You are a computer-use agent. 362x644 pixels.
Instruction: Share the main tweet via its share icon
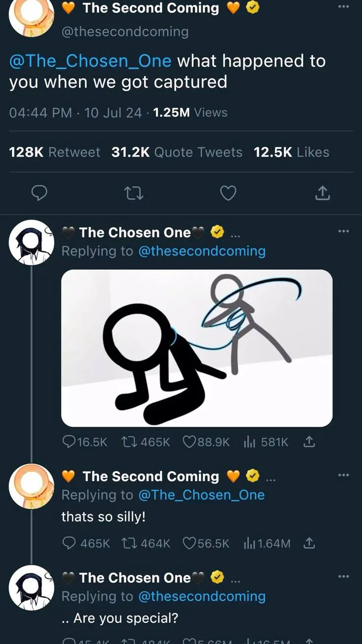pyautogui.click(x=322, y=193)
